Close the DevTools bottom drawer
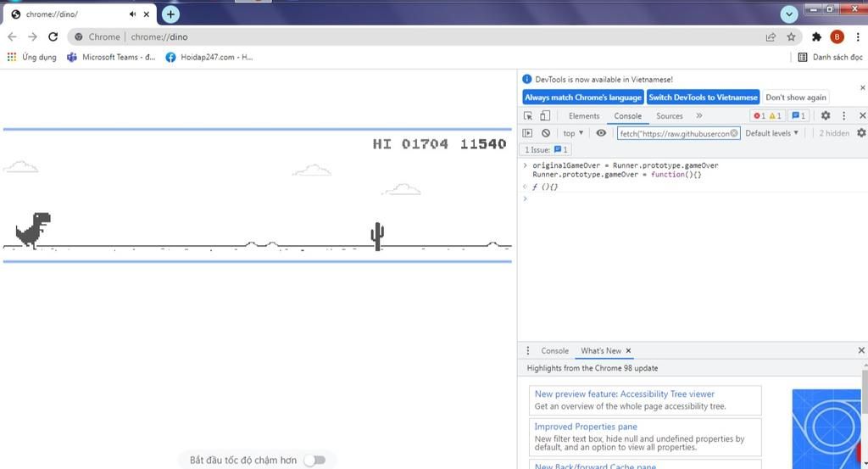The width and height of the screenshot is (868, 469). point(861,350)
